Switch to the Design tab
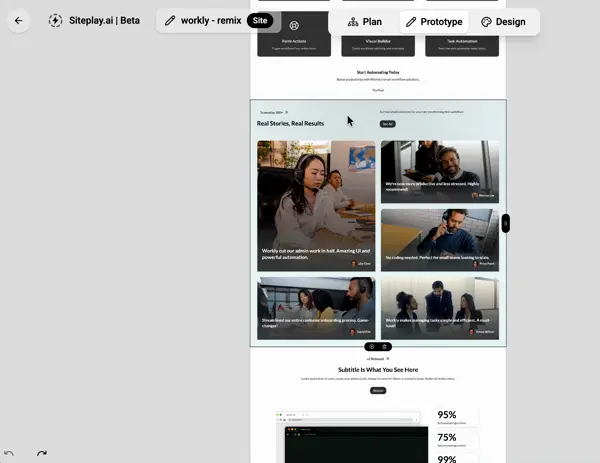Image resolution: width=600 pixels, height=463 pixels. pos(503,22)
